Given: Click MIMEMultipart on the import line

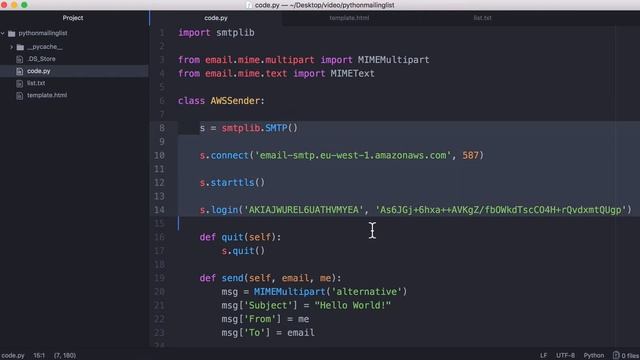Looking at the screenshot, I should point(393,60).
